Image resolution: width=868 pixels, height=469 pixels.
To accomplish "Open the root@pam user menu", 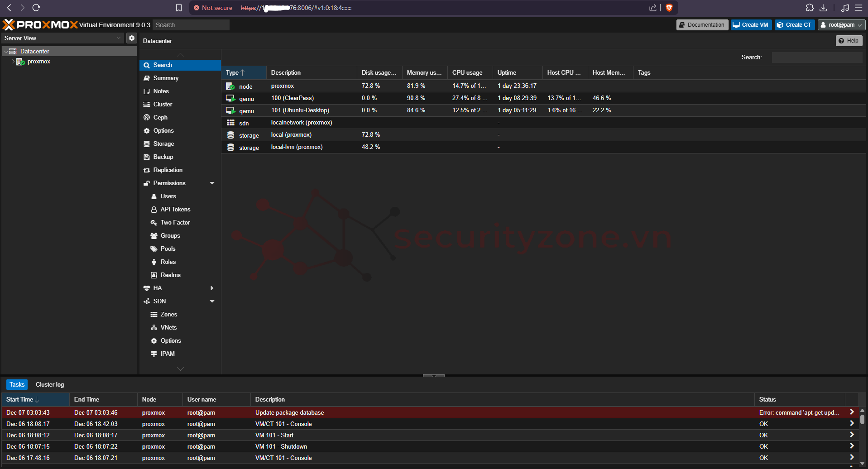I will pos(841,24).
